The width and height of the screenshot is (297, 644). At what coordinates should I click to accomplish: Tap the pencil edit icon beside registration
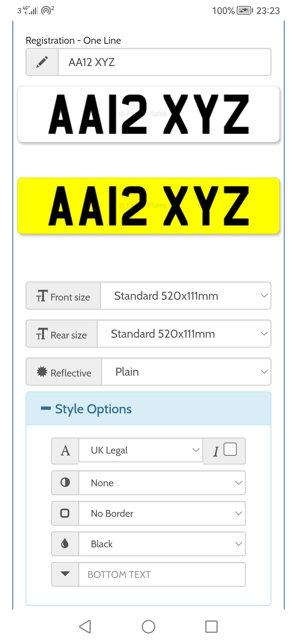(x=42, y=62)
